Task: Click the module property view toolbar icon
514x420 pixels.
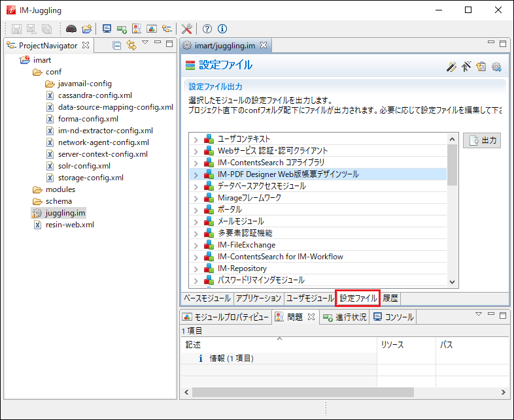Action: point(152,29)
